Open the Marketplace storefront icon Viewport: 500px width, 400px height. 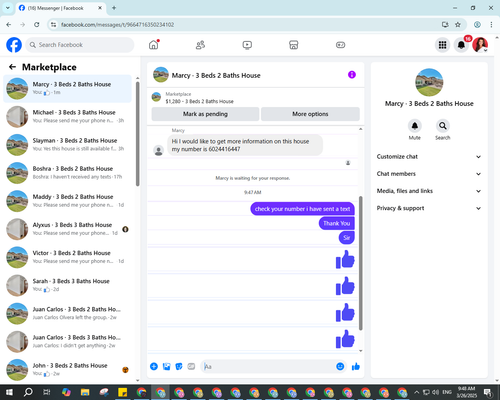(x=294, y=45)
